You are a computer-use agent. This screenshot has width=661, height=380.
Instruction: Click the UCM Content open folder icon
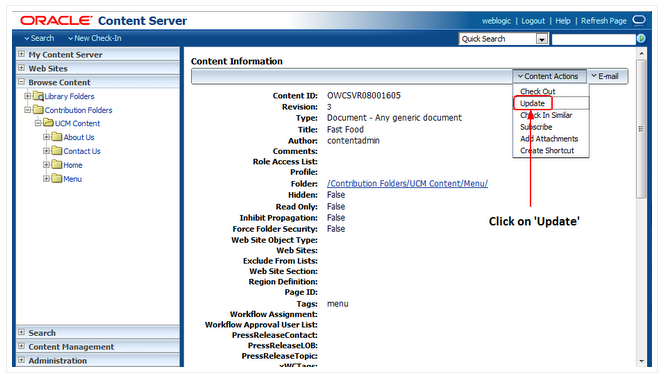(48, 123)
